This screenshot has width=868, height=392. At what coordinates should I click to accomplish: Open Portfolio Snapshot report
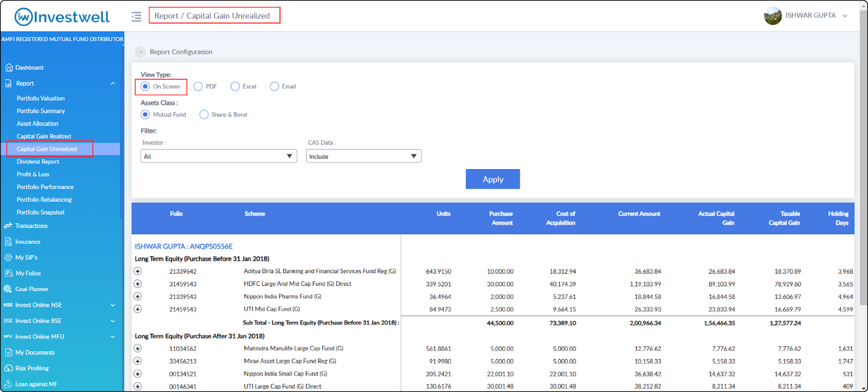[41, 212]
